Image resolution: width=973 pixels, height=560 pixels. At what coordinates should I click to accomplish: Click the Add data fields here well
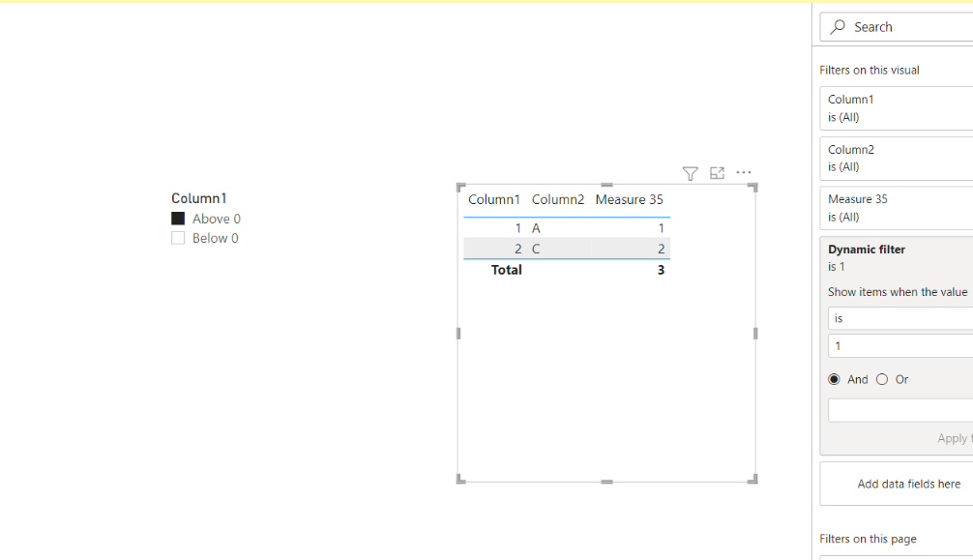coord(897,484)
